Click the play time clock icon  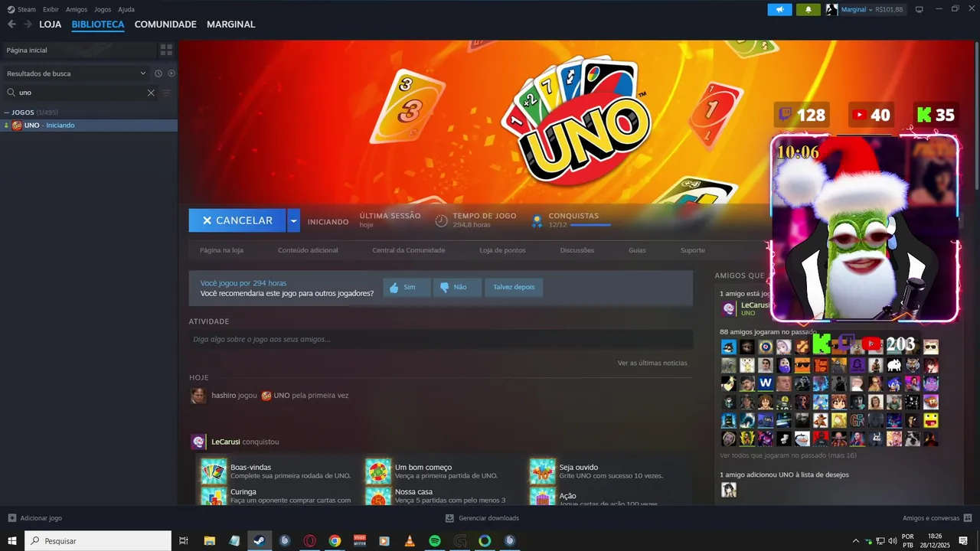coord(441,220)
